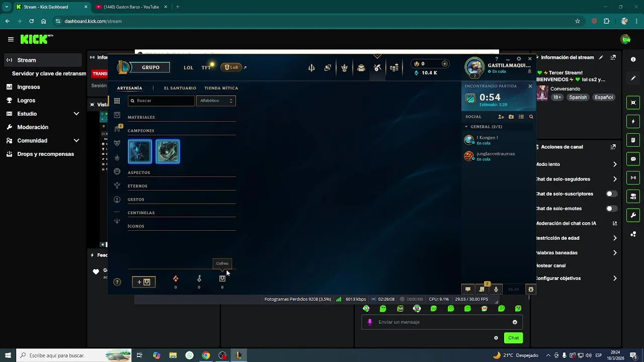The width and height of the screenshot is (644, 362).
Task: Click the bug report icon in League client
Action: (531, 289)
